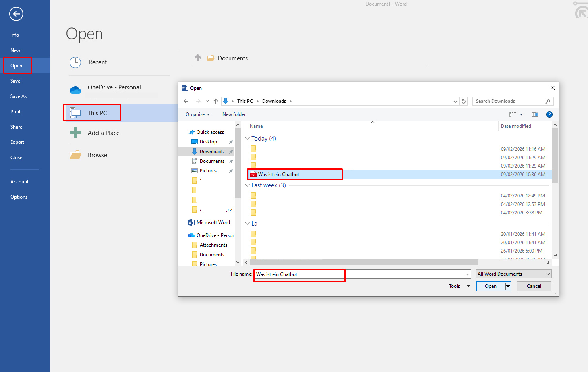Collapse the Last week file group
Screen dimensions: 588x372
pos(247,185)
